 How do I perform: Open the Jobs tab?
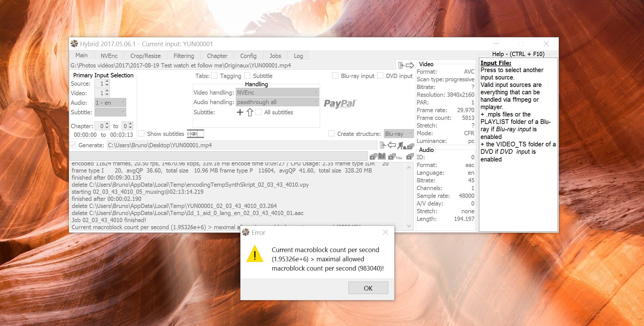(275, 56)
